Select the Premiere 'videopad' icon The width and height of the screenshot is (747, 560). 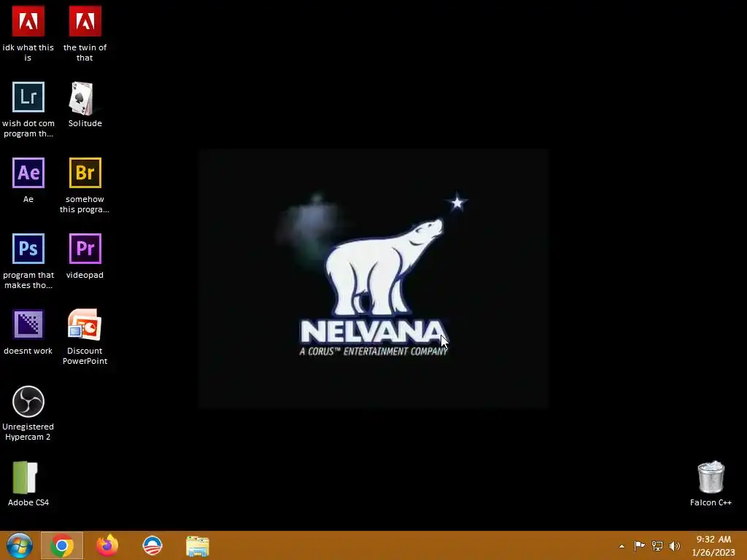[x=85, y=248]
